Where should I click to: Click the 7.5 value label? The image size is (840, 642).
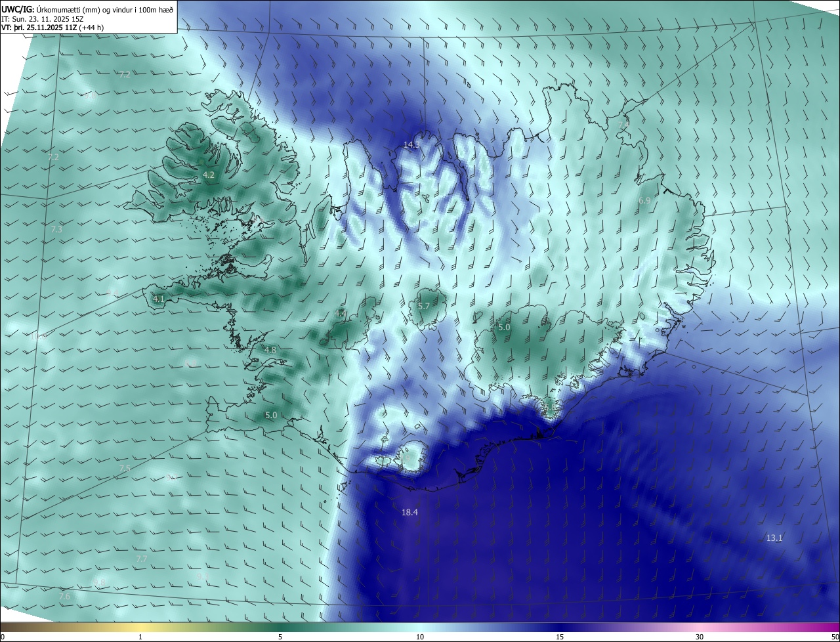(x=125, y=468)
